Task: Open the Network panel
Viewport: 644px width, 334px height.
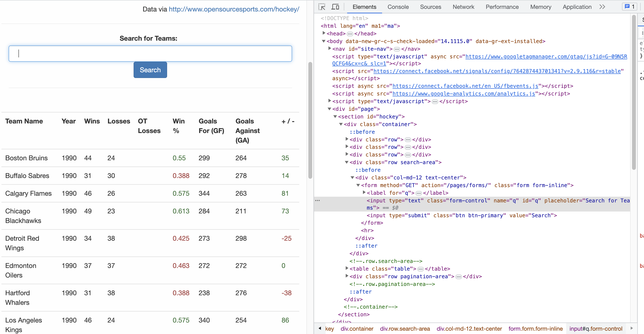Action: tap(463, 7)
